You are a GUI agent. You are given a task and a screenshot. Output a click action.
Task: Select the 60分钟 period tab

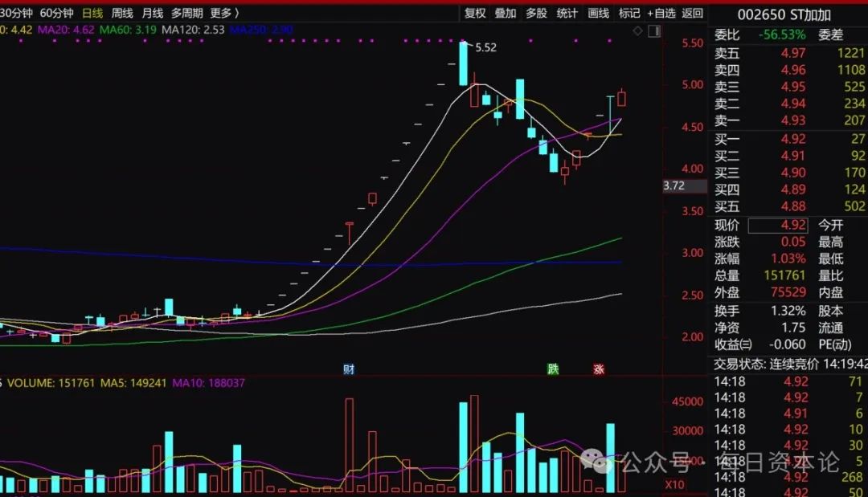coord(56,13)
